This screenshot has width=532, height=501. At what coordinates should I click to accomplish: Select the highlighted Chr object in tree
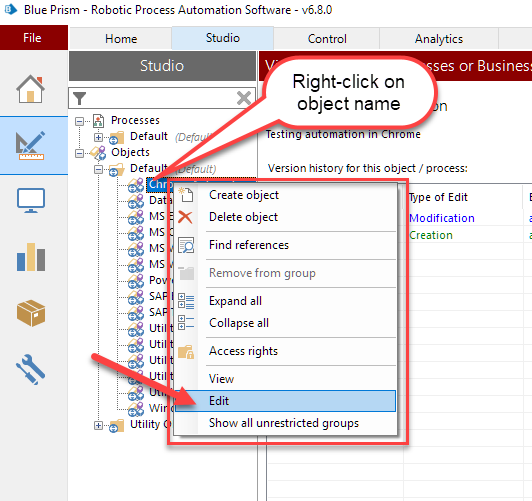coord(159,184)
